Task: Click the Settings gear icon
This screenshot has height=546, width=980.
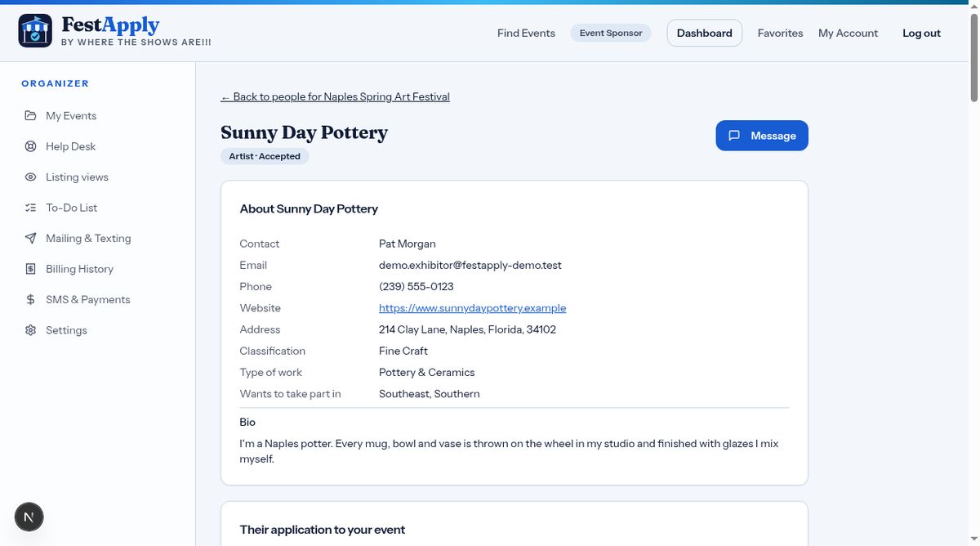Action: click(30, 330)
